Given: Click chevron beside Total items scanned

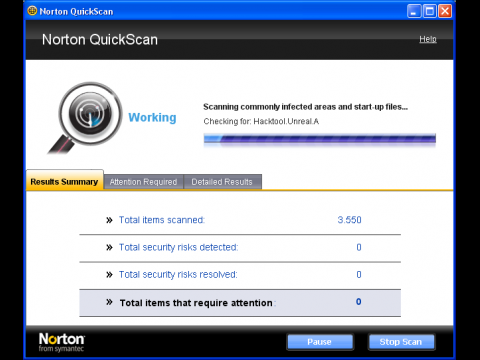Looking at the screenshot, I should click(109, 220).
